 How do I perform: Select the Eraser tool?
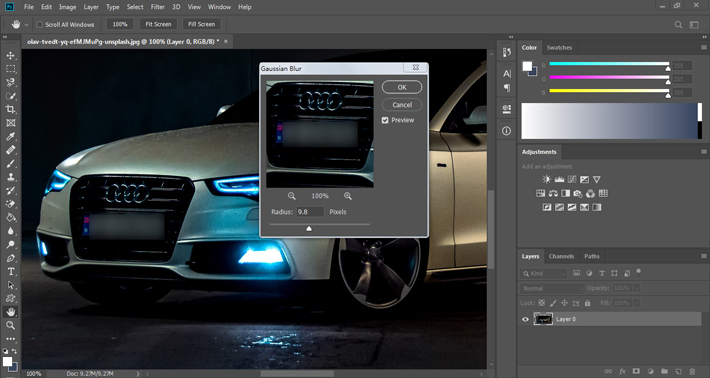[10, 204]
